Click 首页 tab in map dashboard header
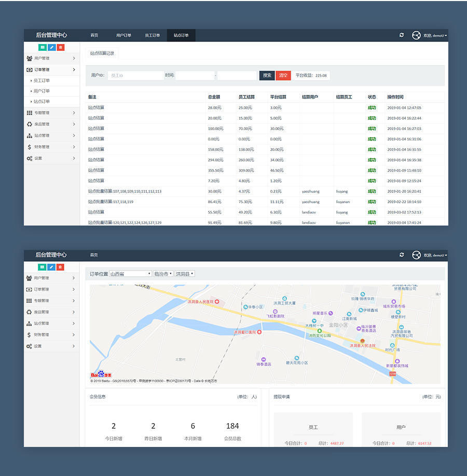 pos(94,255)
